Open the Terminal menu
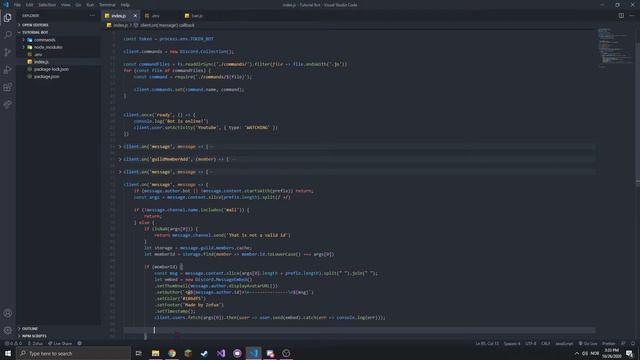640x360 pixels. tap(107, 5)
